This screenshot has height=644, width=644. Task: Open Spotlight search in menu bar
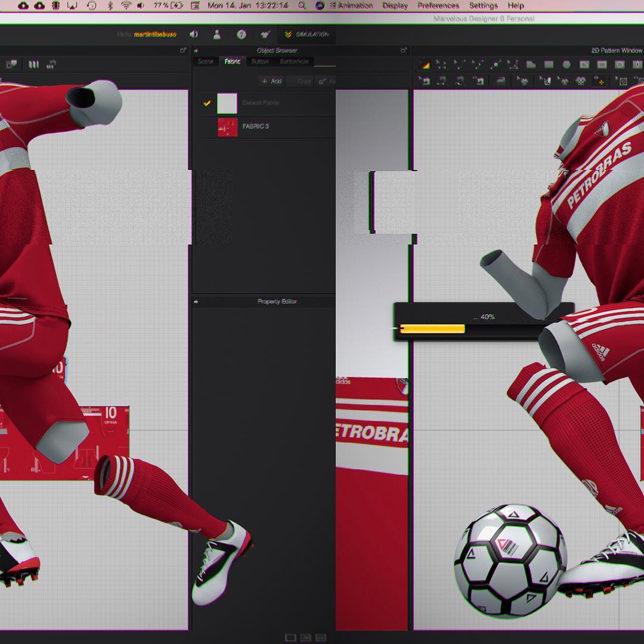coord(302,6)
